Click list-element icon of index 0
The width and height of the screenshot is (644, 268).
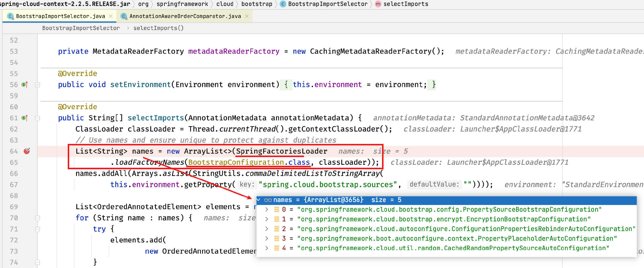coord(277,209)
